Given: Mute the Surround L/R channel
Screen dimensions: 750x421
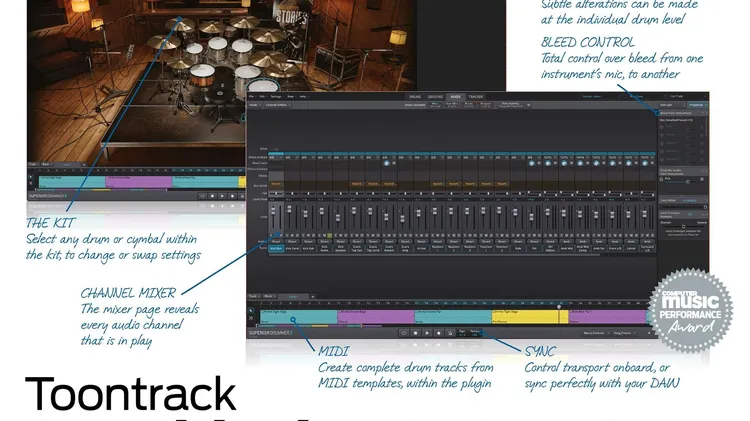Looking at the screenshot, I should [648, 235].
